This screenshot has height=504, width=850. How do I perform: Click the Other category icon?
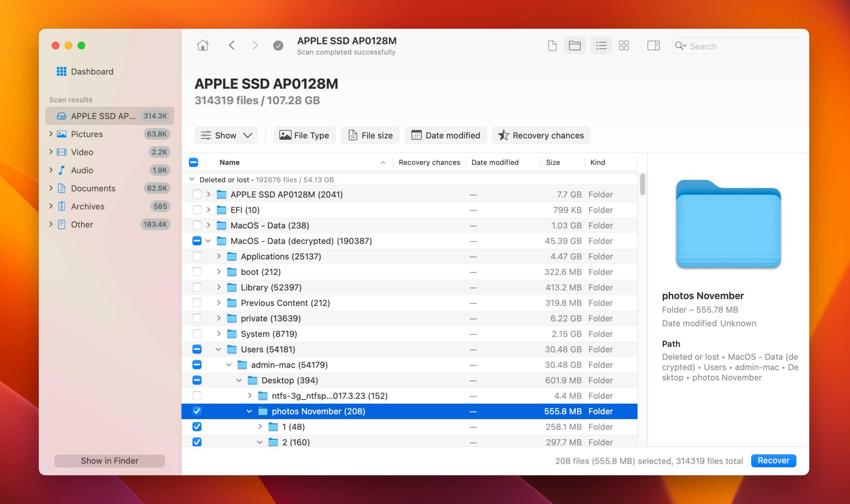(61, 224)
